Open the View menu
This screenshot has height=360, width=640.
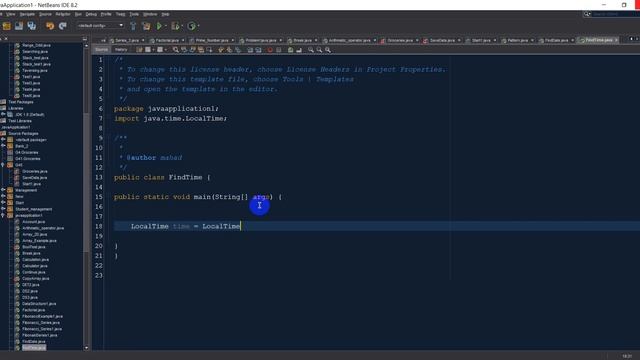[x=11, y=14]
